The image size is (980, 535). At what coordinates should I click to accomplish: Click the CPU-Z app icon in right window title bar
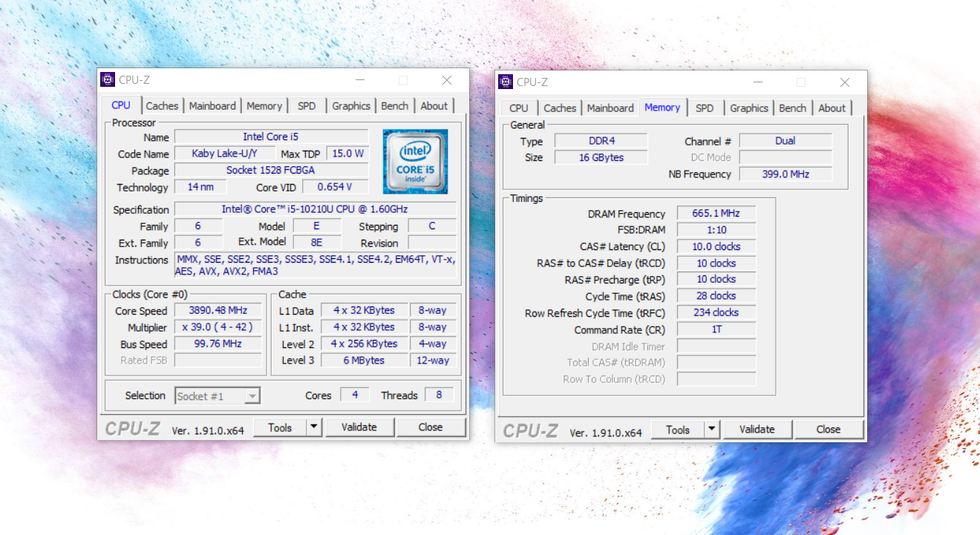pos(506,82)
